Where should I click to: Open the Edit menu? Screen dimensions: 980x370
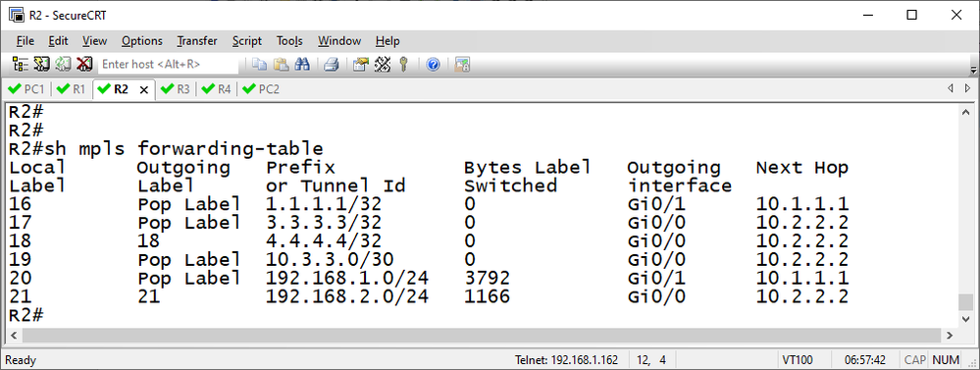coord(58,40)
